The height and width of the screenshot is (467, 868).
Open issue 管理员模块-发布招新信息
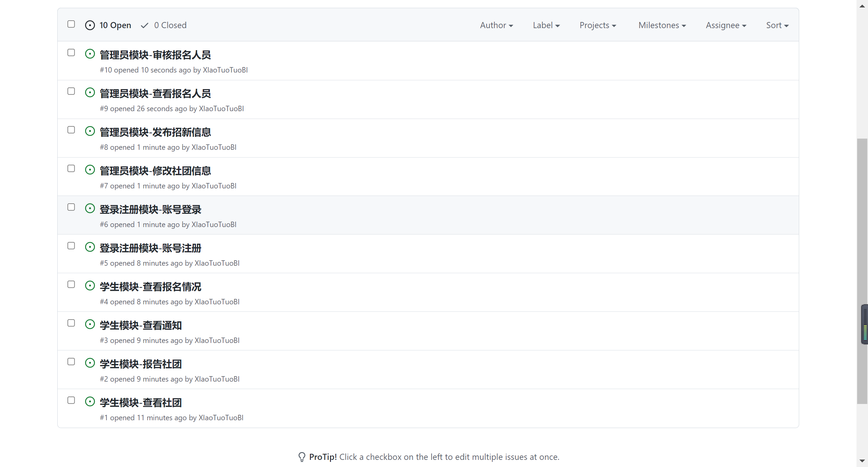coord(155,132)
